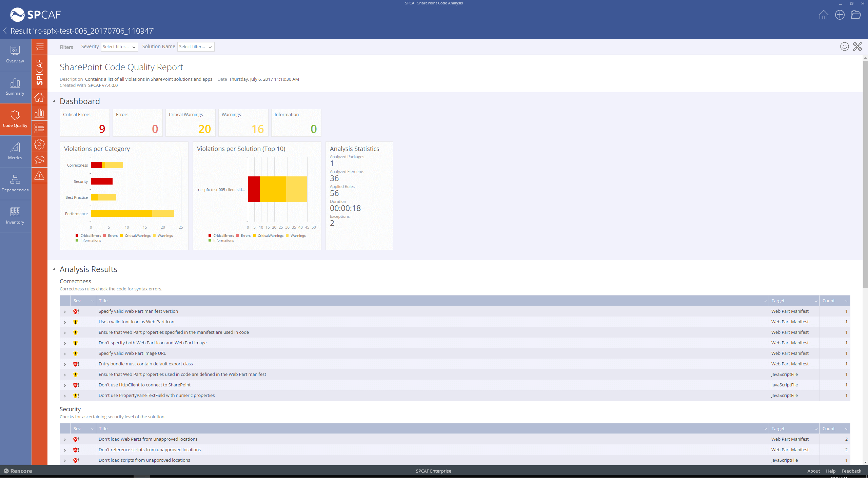Click the plus circle new analysis icon

click(840, 15)
